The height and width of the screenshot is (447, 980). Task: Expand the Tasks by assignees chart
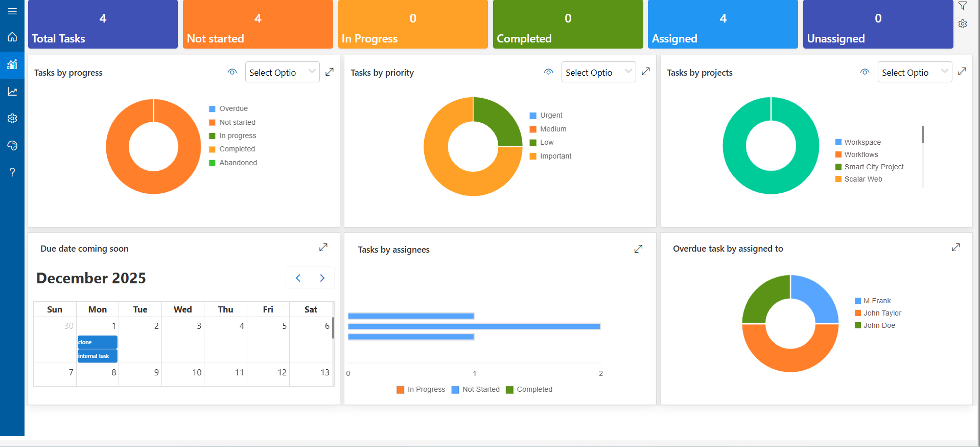point(638,249)
